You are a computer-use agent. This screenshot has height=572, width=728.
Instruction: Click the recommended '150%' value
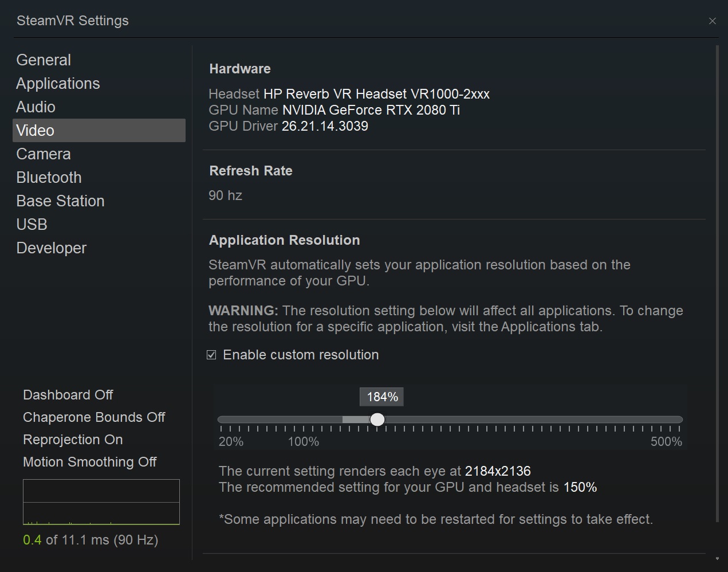[580, 487]
